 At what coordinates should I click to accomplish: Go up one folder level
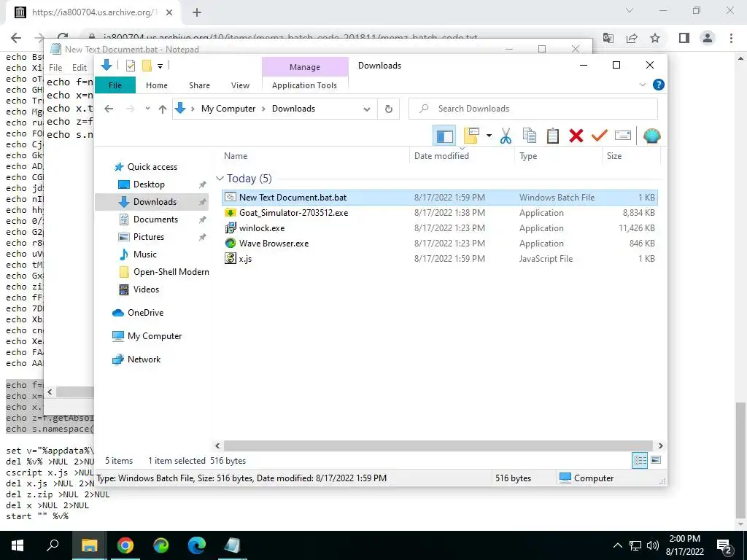click(x=163, y=109)
